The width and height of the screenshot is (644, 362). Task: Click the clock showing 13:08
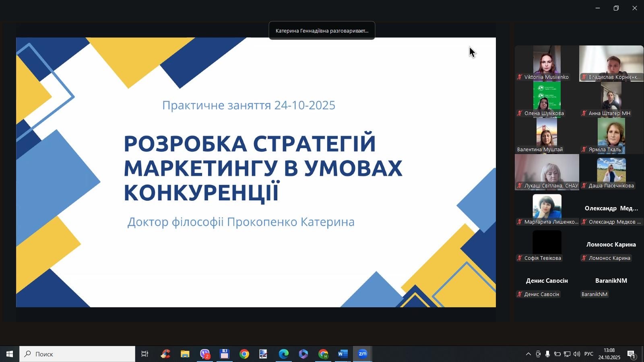(609, 354)
